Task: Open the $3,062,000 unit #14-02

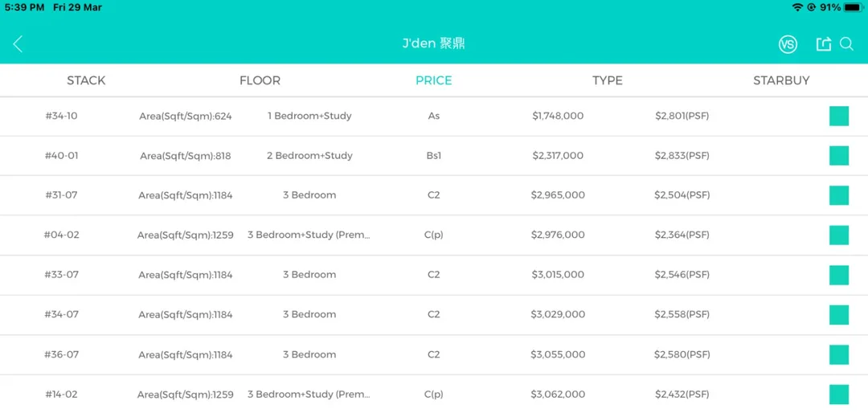Action: pyautogui.click(x=434, y=395)
